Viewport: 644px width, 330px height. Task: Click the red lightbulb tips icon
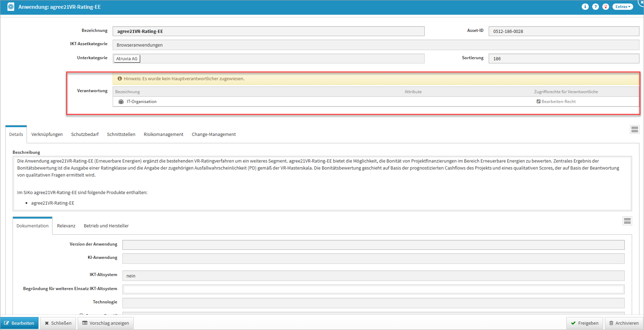click(606, 7)
